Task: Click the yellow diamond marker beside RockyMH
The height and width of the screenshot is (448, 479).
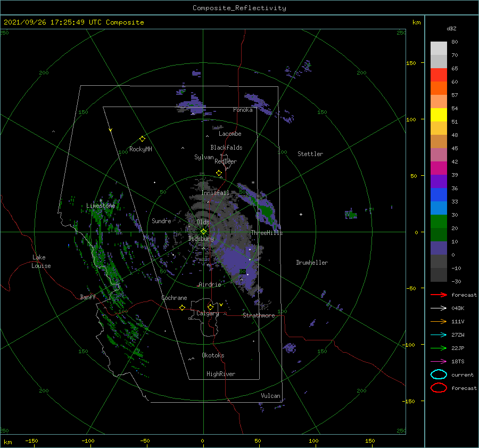Action: click(x=142, y=139)
